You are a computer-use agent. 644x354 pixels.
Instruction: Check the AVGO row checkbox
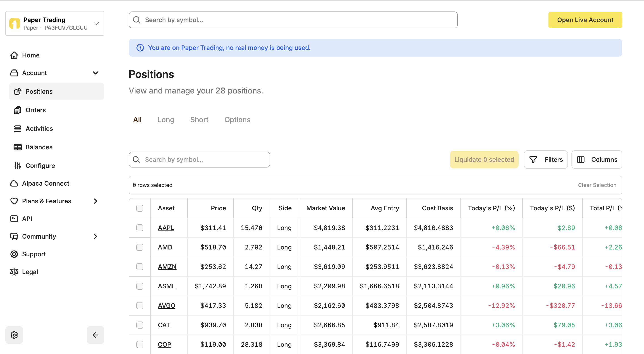click(140, 306)
